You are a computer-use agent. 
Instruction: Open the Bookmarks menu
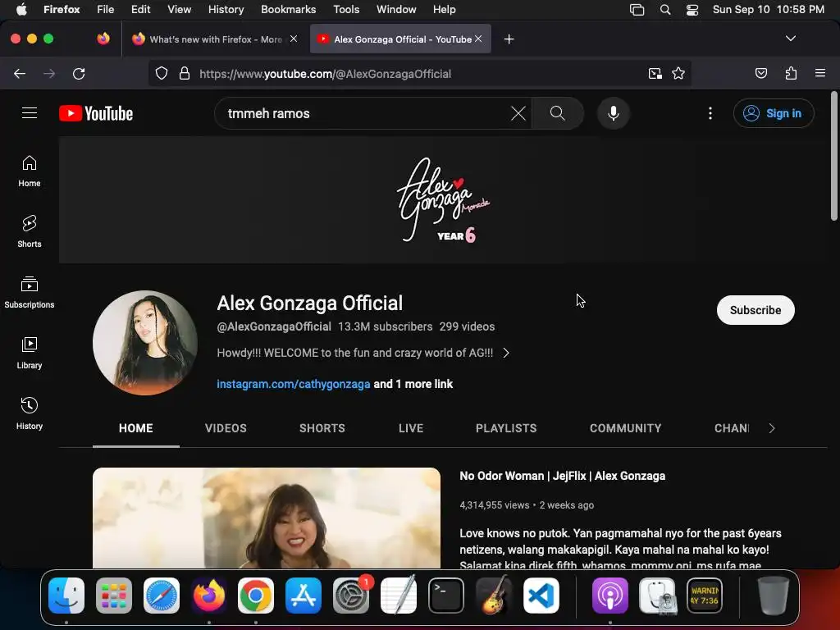coord(288,10)
